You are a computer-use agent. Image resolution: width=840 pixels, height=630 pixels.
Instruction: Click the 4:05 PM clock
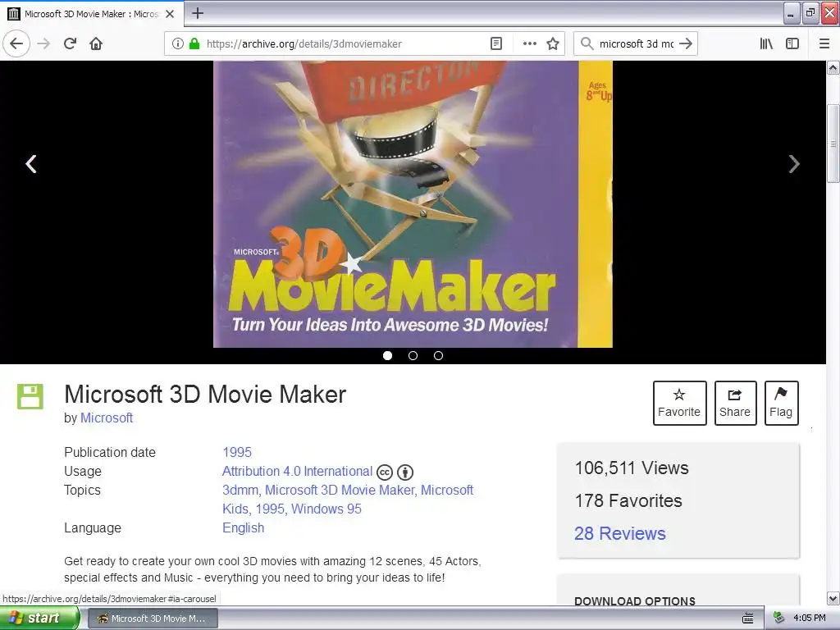point(810,619)
